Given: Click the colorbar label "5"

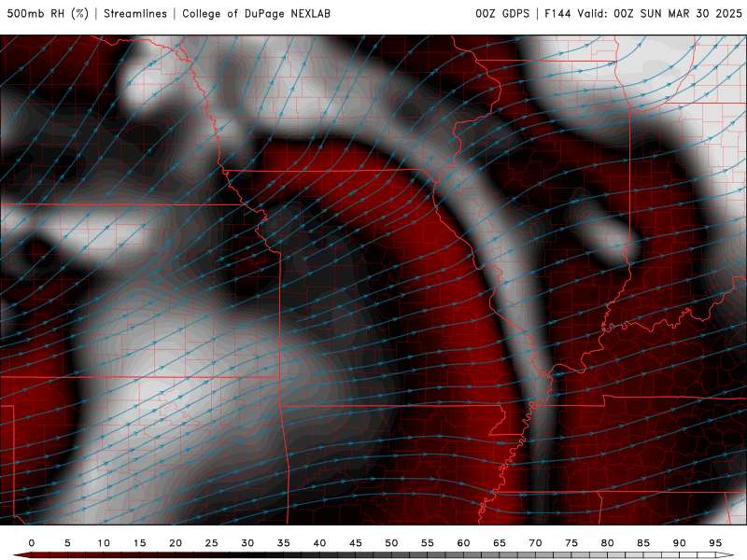Looking at the screenshot, I should pos(67,543).
